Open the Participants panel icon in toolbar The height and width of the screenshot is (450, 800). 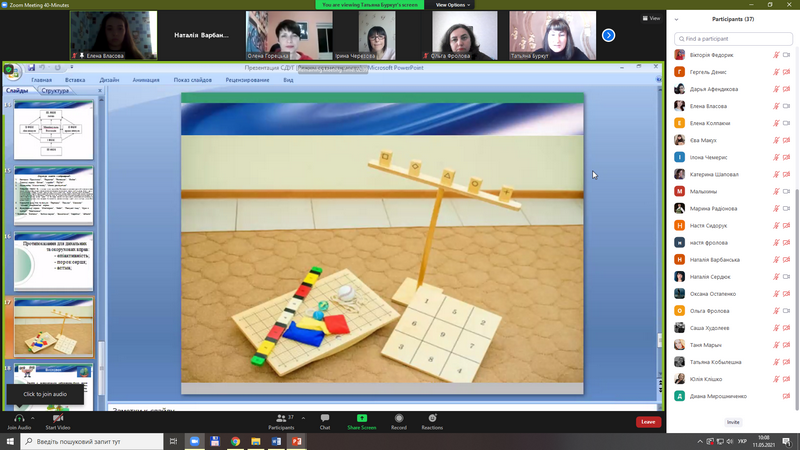pos(281,418)
